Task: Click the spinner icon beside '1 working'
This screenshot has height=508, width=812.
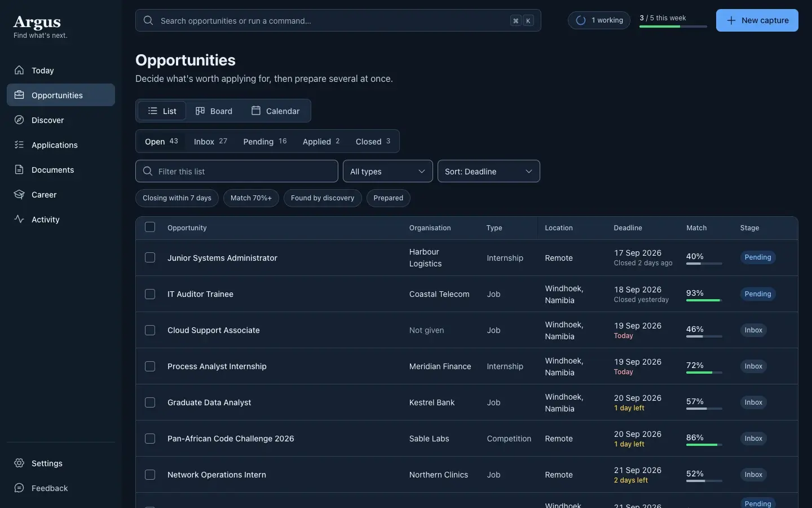Action: pos(581,20)
